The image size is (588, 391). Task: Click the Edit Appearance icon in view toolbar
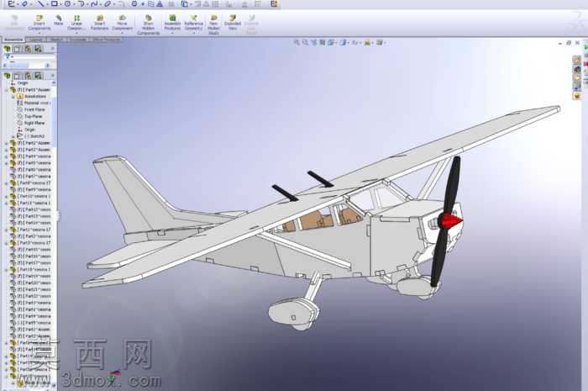(367, 42)
